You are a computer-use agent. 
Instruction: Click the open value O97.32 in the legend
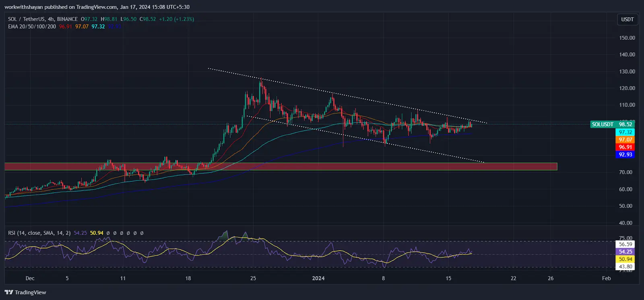click(89, 19)
